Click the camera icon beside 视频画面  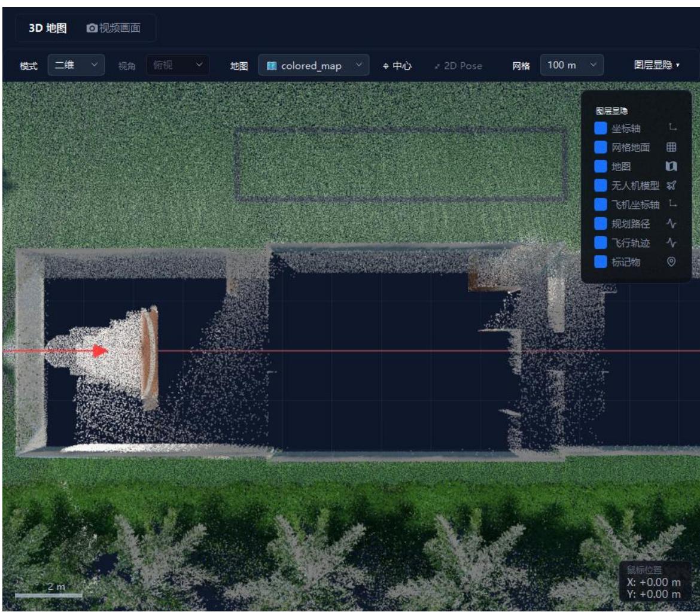(92, 28)
